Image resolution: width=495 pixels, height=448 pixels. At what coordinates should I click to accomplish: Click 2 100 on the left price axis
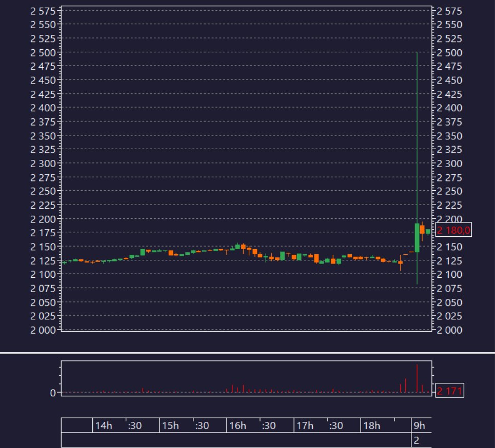coord(43,274)
